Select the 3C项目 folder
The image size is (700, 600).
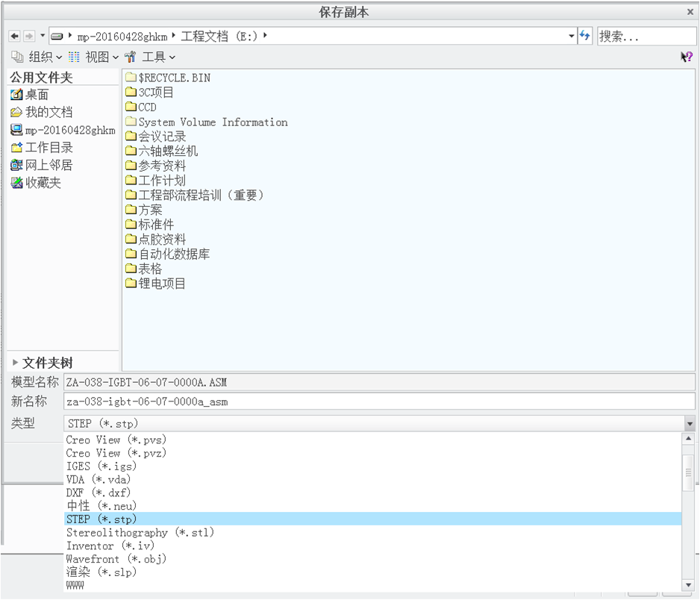click(149, 93)
